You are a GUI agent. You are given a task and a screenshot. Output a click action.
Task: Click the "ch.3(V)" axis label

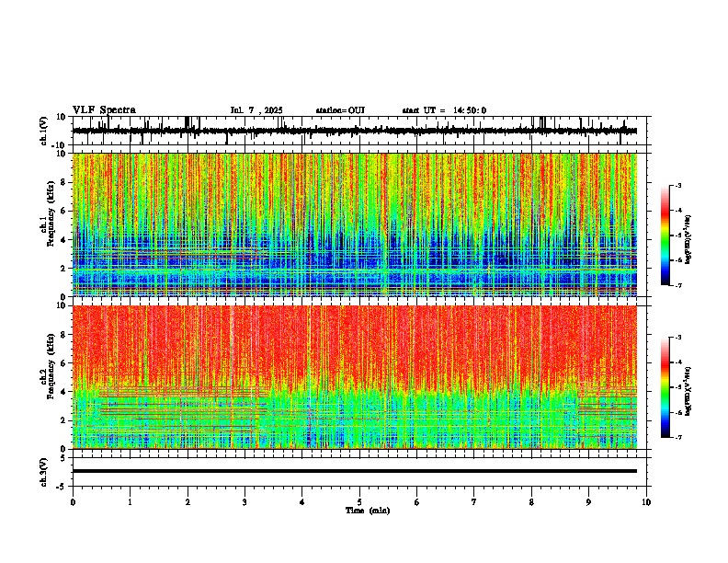coord(44,472)
